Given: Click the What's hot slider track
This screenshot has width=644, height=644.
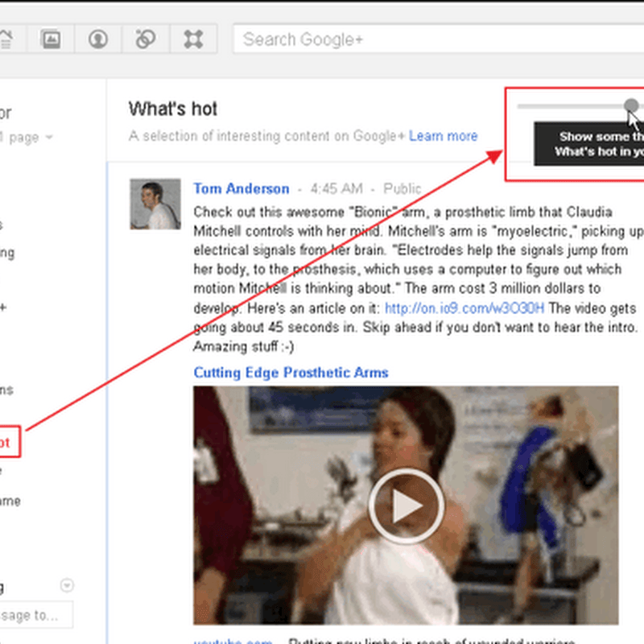Looking at the screenshot, I should [580, 106].
